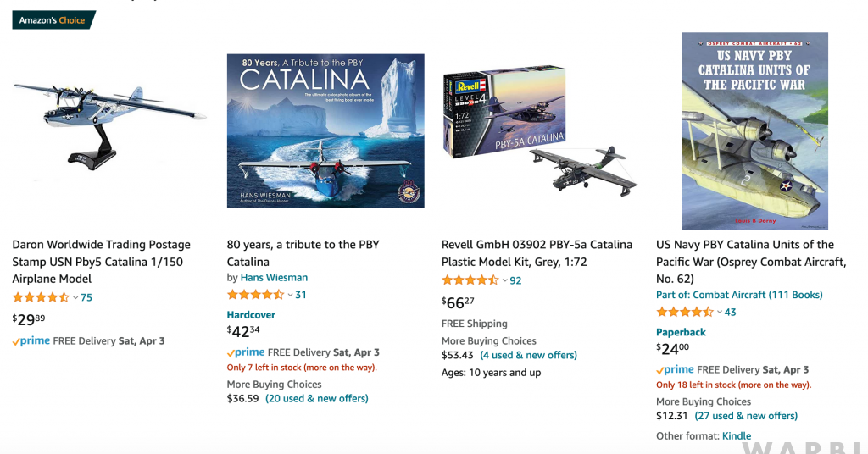Select the Hardcover format link
Viewport: 868px width, 454px height.
[x=251, y=315]
